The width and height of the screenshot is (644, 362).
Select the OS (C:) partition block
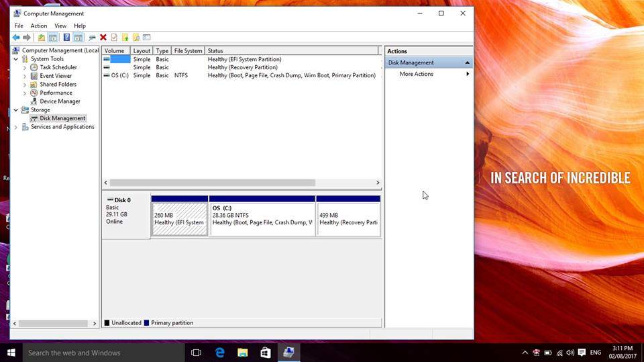coord(262,218)
